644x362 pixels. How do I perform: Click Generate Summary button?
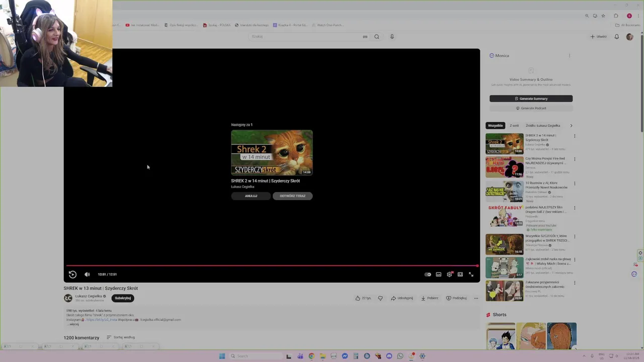(x=531, y=99)
